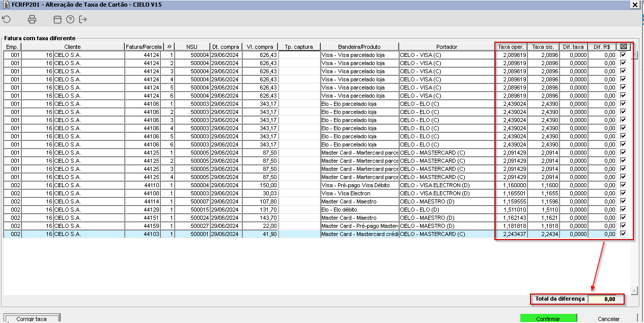
Task: Click the Dif. taxa column header
Action: click(x=573, y=47)
